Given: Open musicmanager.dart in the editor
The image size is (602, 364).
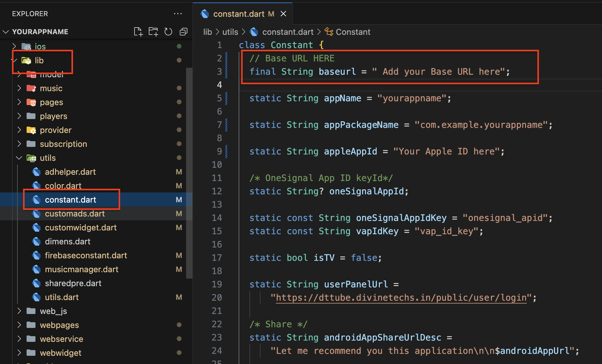Looking at the screenshot, I should point(81,269).
